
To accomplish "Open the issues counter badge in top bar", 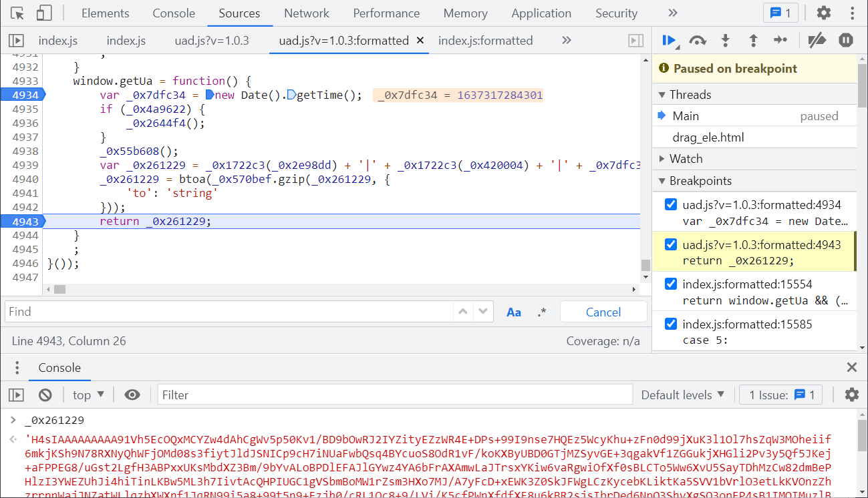I will coord(780,13).
